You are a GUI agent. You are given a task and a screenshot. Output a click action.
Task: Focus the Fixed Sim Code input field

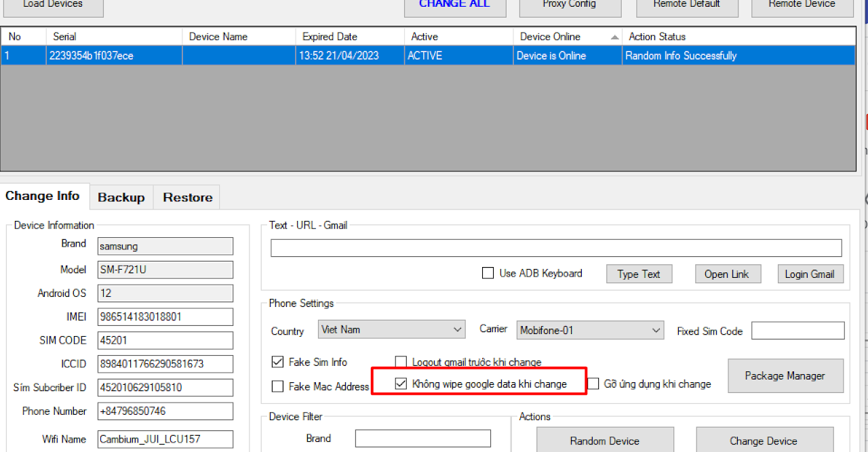pos(797,331)
